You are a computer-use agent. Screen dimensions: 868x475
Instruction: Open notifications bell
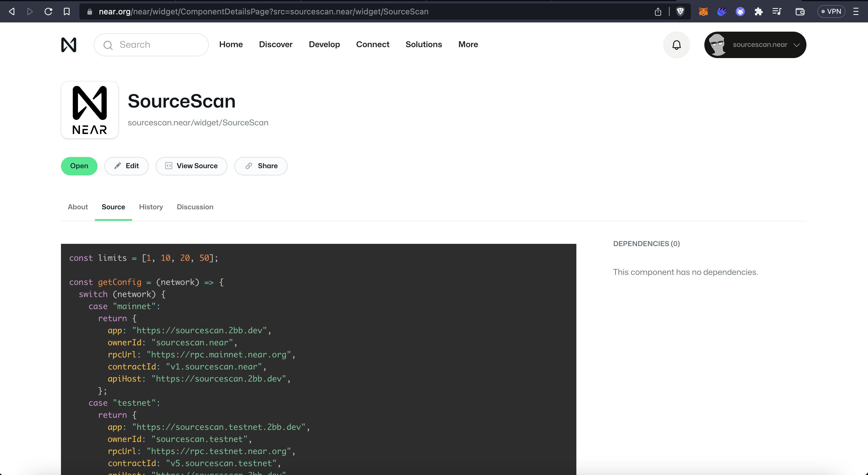tap(677, 45)
